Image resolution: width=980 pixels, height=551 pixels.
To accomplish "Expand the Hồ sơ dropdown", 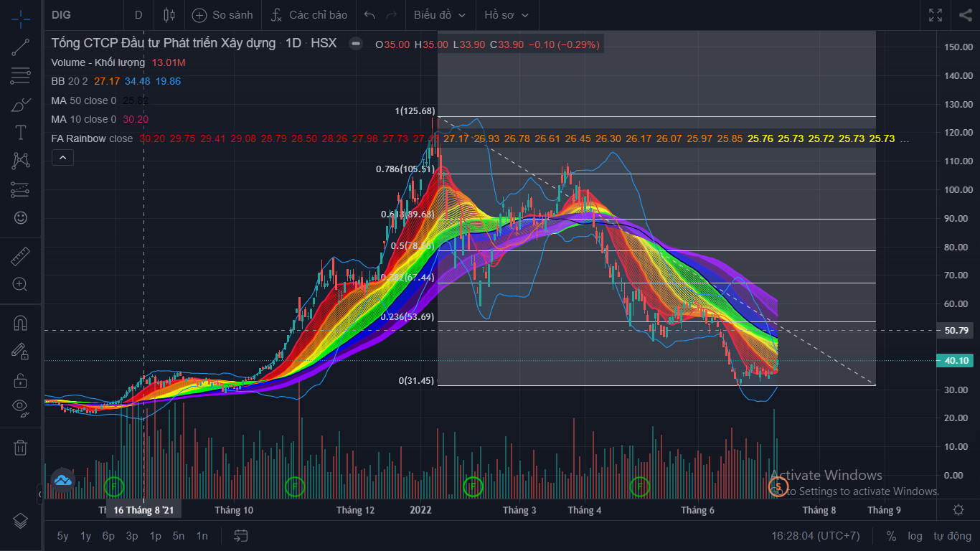I will click(x=507, y=15).
